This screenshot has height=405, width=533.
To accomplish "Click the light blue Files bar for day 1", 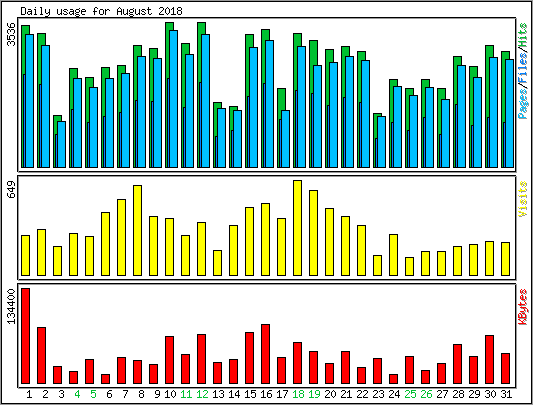I will click(x=30, y=101).
